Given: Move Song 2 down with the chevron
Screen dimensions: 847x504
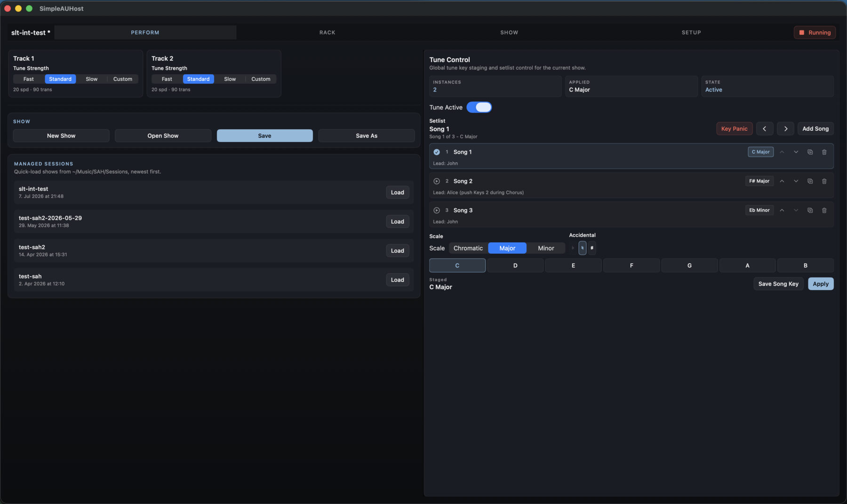Looking at the screenshot, I should pos(796,181).
